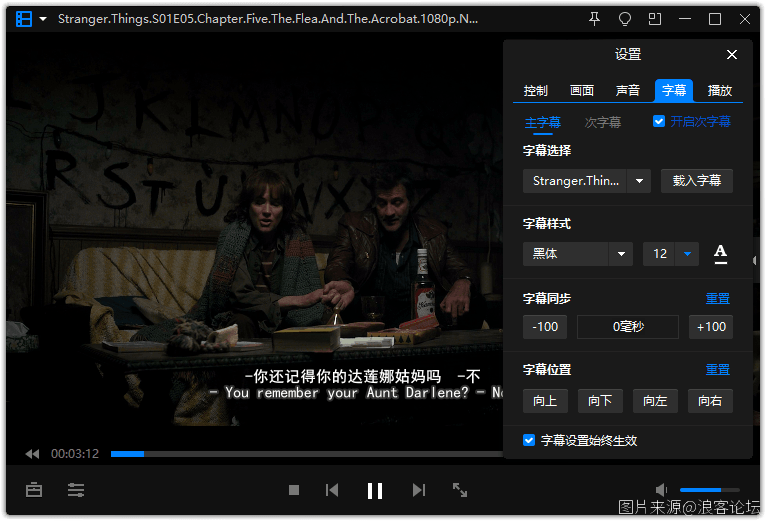Select the 次字幕 sub-tab
Screen dimensions: 766x521
tap(603, 122)
